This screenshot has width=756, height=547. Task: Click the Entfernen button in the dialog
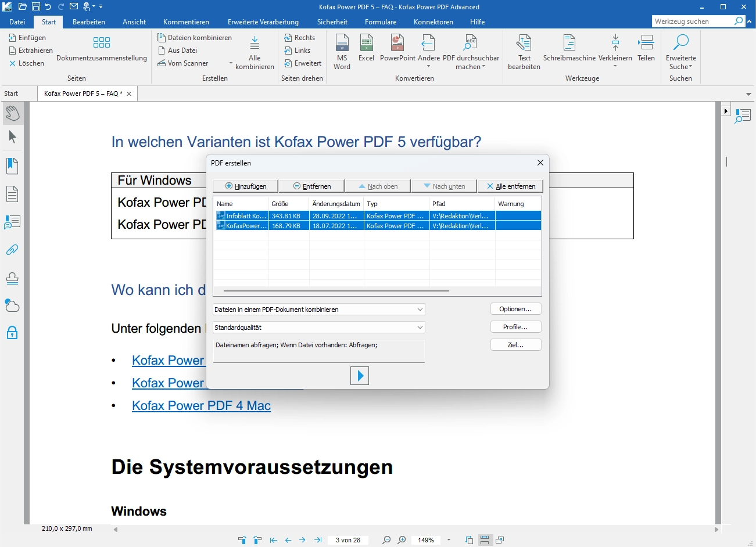point(312,186)
